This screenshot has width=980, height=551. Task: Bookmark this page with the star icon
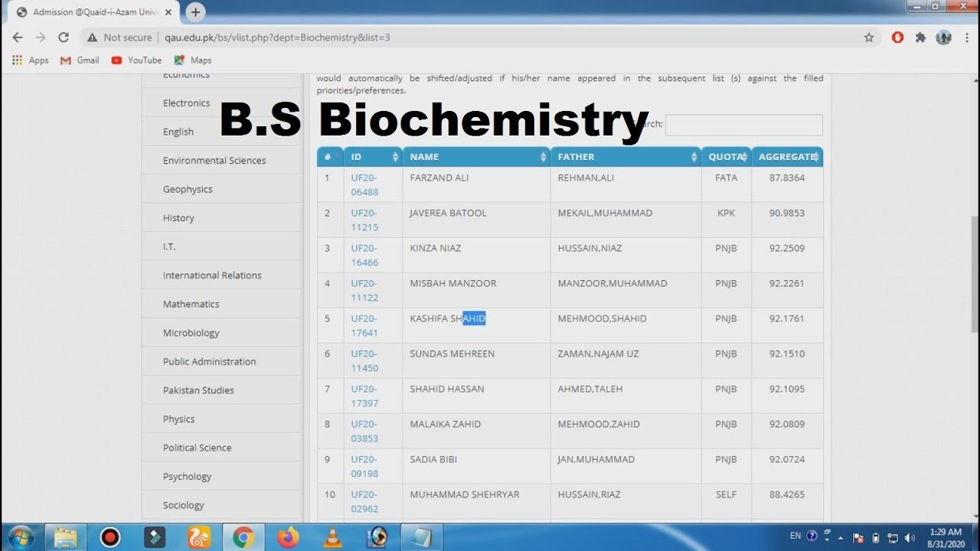coord(869,37)
